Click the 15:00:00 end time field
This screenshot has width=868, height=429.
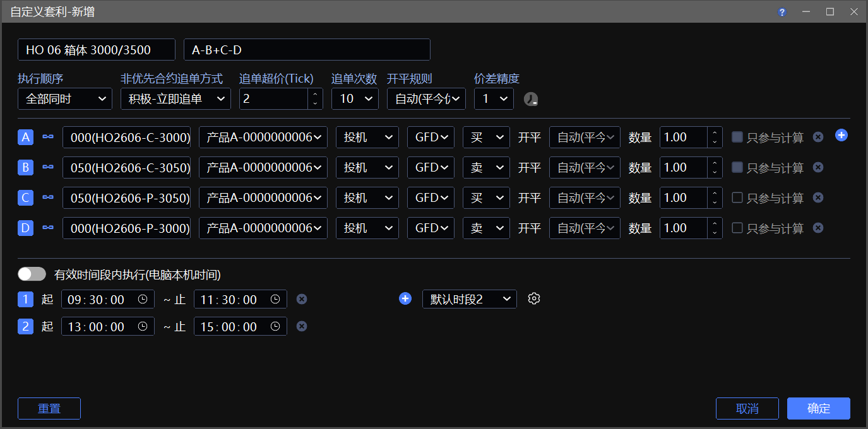click(x=241, y=326)
